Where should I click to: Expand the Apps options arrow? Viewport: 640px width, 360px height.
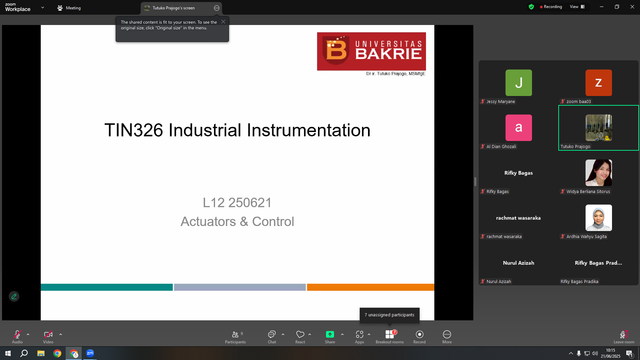(369, 334)
